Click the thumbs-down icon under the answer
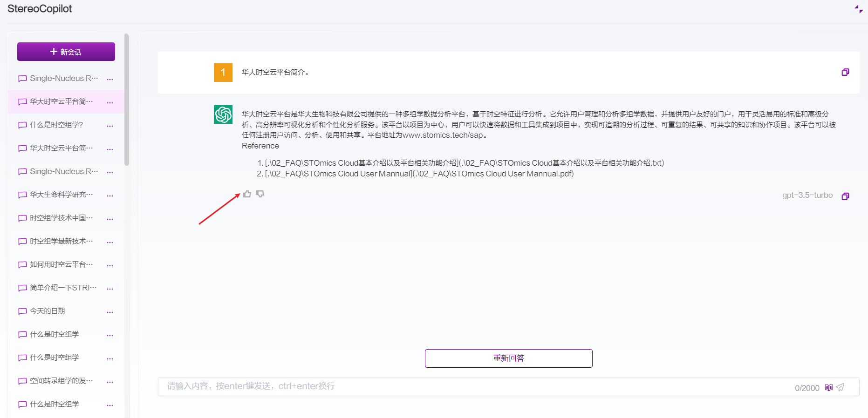Screen dimensions: 868x418 click(x=260, y=194)
